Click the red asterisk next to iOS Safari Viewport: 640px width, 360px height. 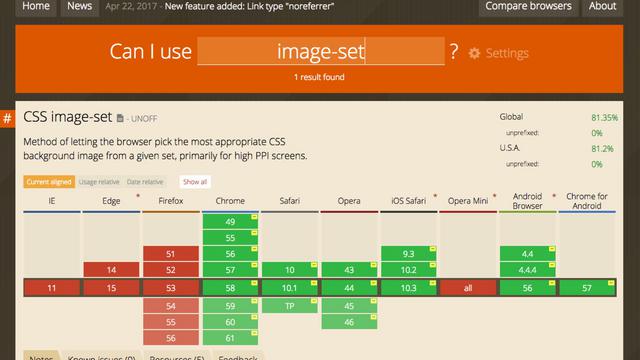coord(435,196)
